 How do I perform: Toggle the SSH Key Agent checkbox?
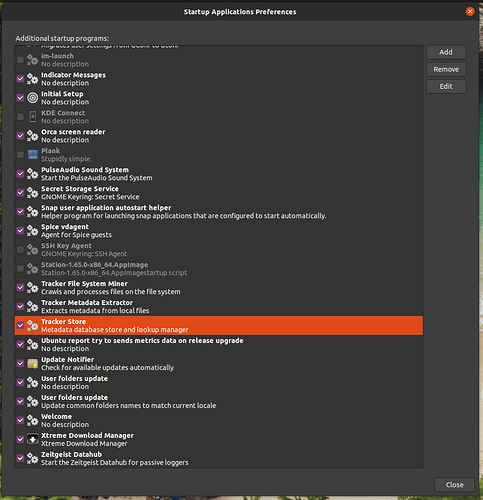[20, 250]
